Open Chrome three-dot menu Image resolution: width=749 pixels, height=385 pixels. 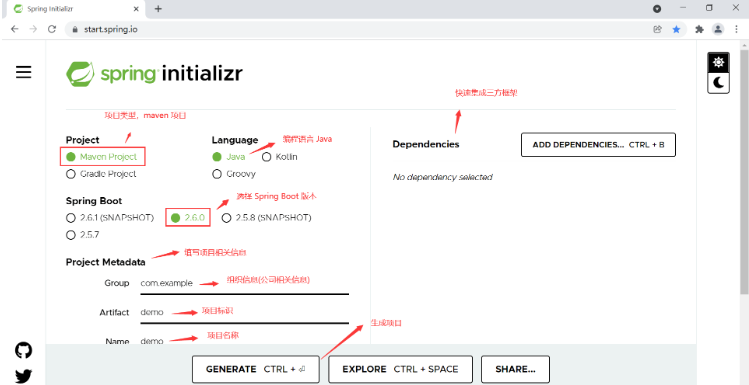click(736, 29)
